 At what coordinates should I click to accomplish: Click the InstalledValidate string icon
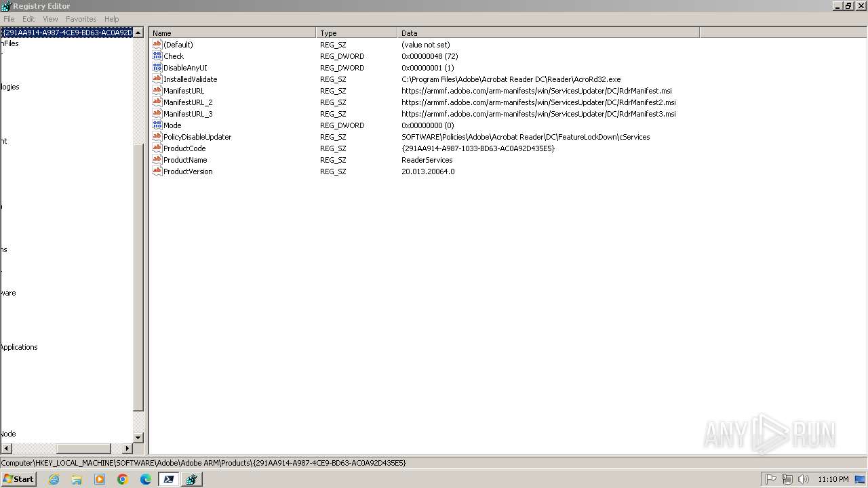157,79
